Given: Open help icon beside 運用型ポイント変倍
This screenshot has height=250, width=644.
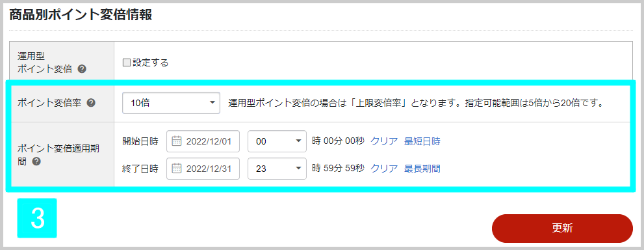Looking at the screenshot, I should [x=82, y=69].
